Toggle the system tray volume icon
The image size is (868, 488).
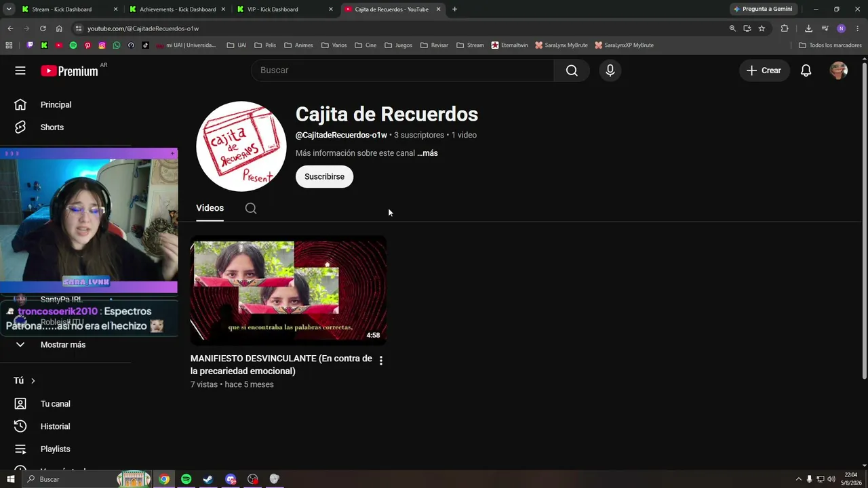pyautogui.click(x=831, y=479)
